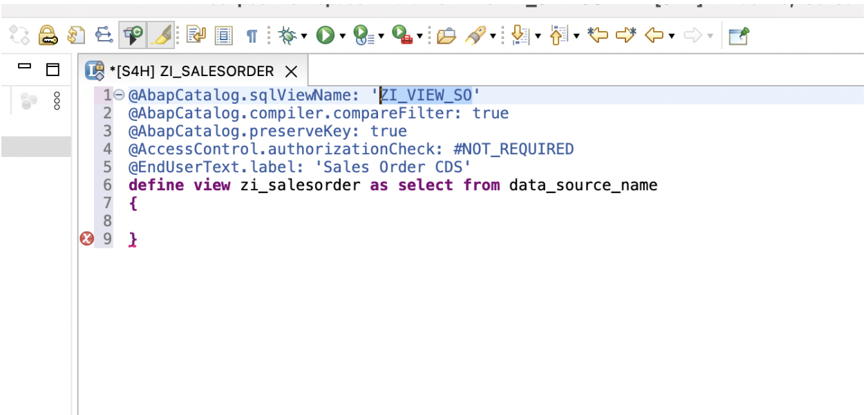
Task: Click the Open Task folder icon
Action: (446, 35)
